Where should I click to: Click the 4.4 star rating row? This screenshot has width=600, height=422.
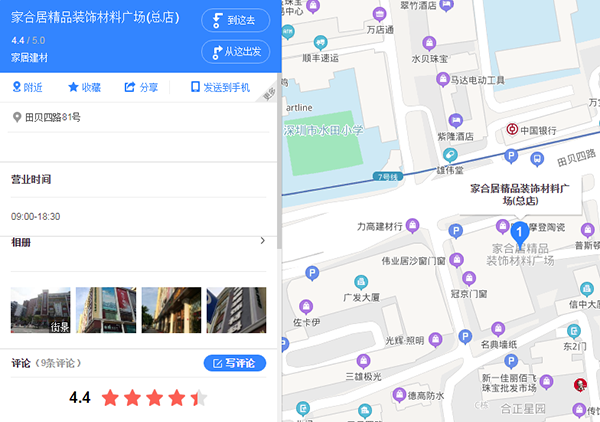click(138, 397)
